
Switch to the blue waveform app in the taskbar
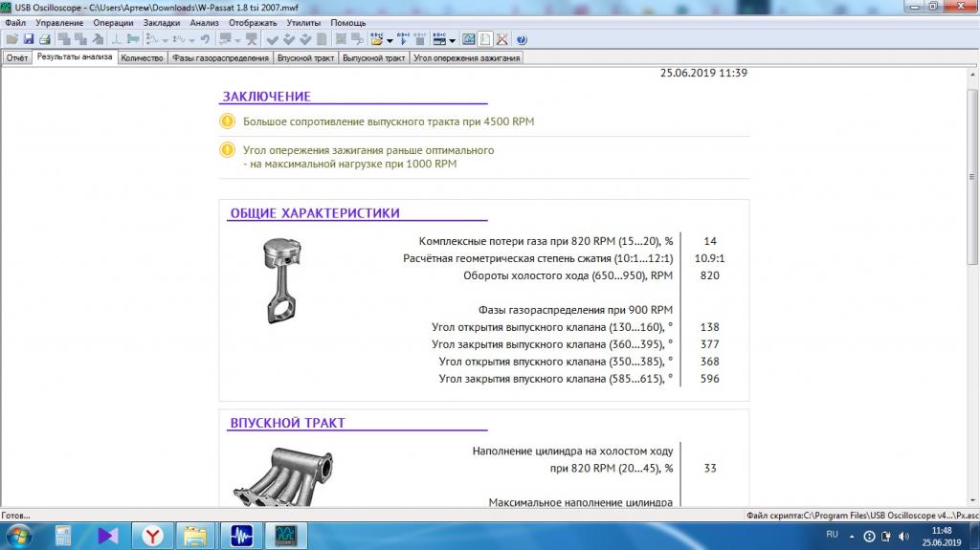pos(241,536)
